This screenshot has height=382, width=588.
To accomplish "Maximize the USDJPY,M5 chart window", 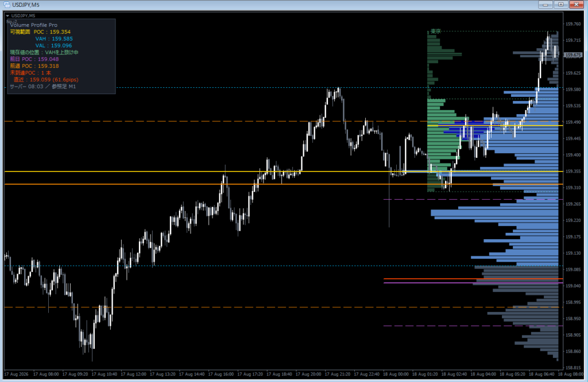I will [560, 5].
